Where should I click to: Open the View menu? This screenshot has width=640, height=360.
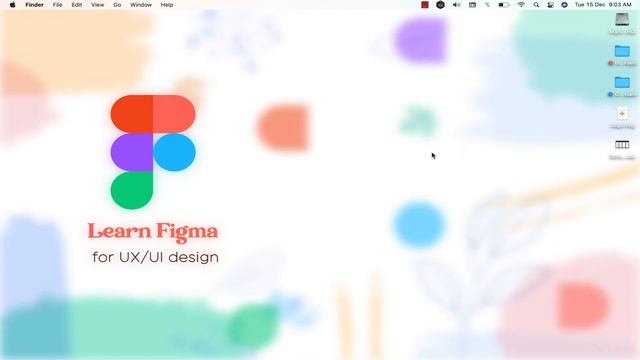pos(98,5)
